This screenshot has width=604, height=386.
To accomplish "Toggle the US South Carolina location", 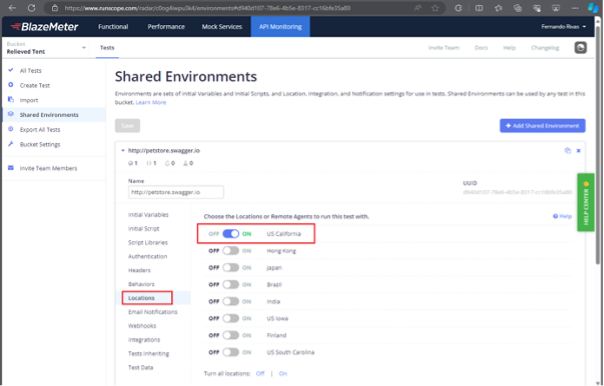I will 230,352.
